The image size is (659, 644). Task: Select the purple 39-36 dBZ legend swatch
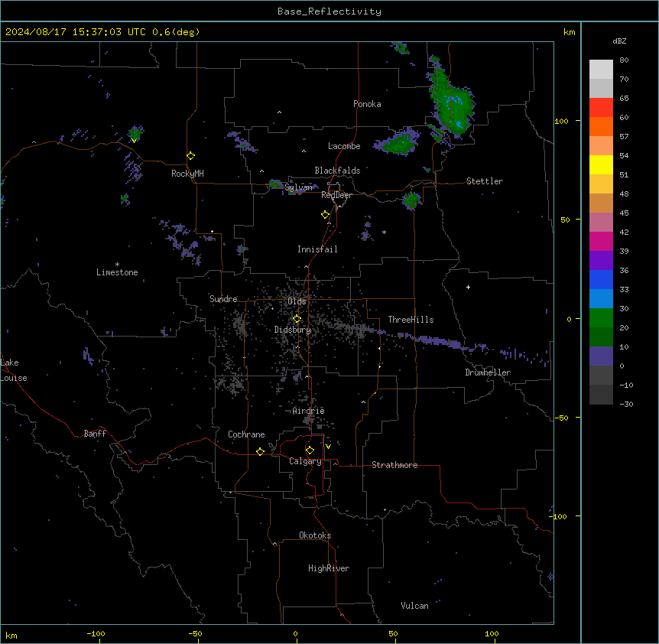(601, 261)
